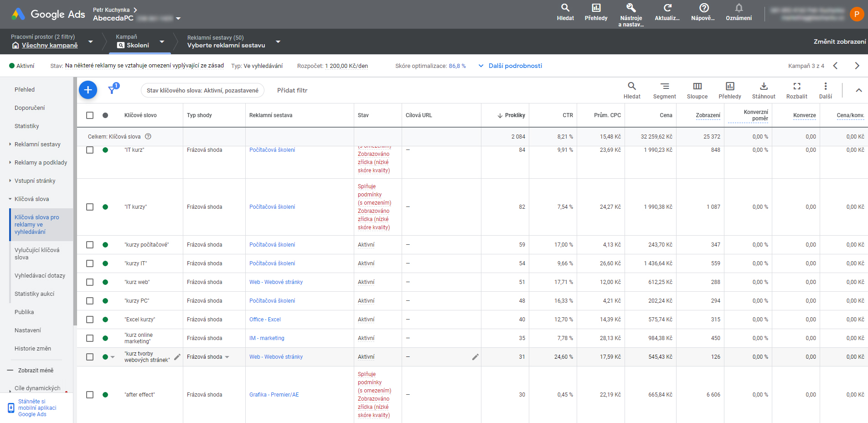Open Office - Excel ad group link
Image resolution: width=868 pixels, height=423 pixels.
click(x=265, y=320)
